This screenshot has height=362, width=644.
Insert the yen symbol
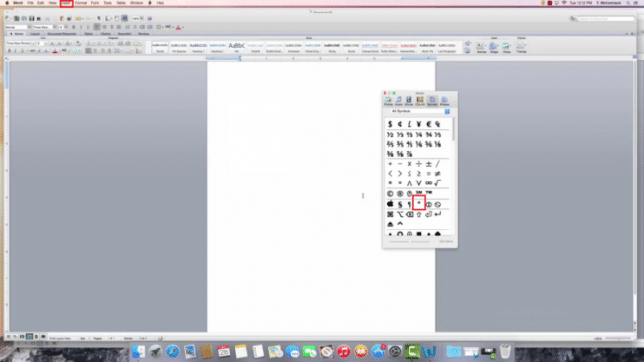[419, 124]
